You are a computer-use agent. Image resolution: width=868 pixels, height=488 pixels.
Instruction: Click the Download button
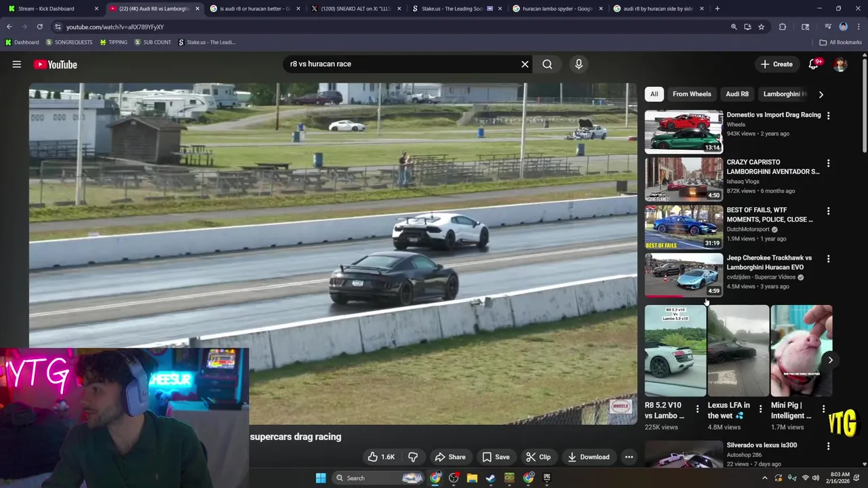click(x=589, y=457)
